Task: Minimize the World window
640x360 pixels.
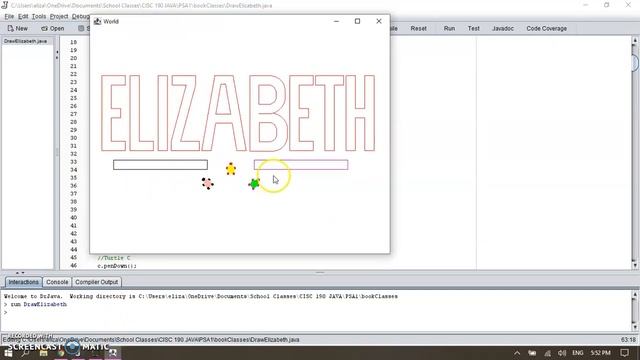Action: [336, 21]
